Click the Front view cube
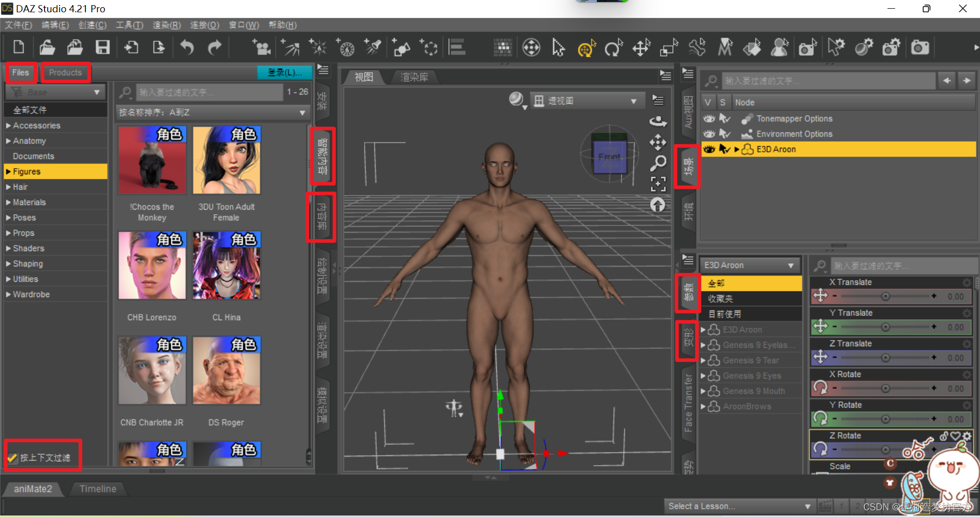Image resolution: width=980 pixels, height=517 pixels. point(609,156)
